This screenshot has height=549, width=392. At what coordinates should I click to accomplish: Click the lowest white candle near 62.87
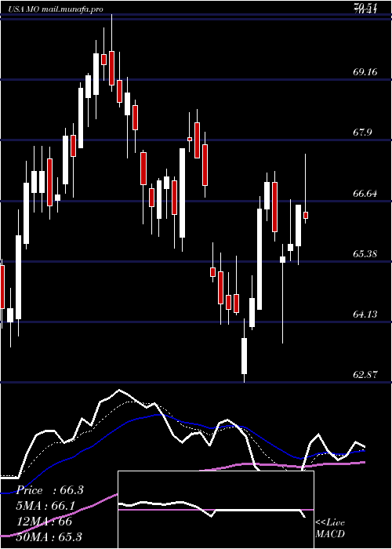244,356
